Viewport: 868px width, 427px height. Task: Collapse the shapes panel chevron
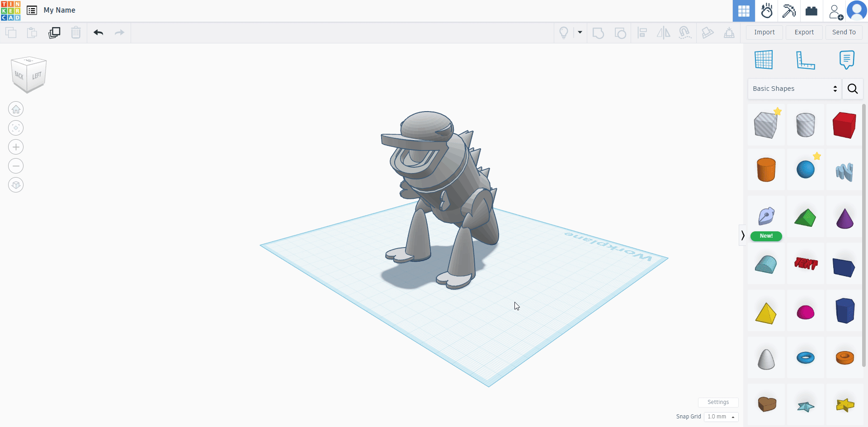coord(742,235)
